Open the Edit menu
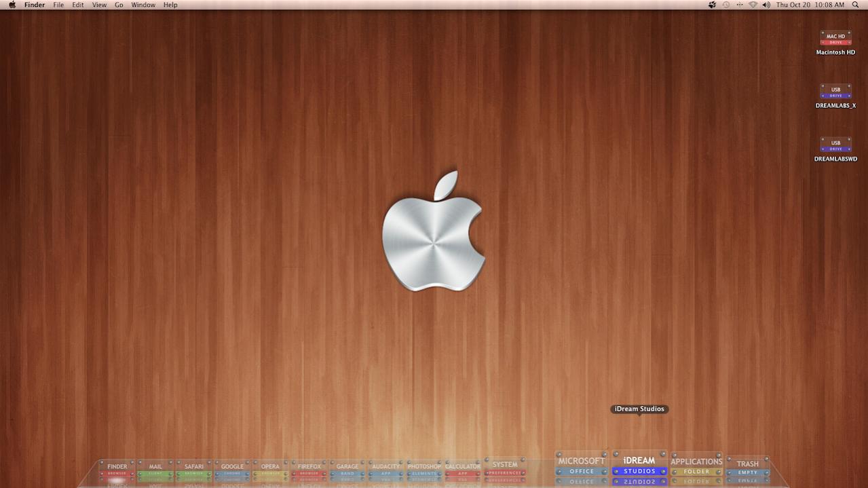868x488 pixels. (78, 5)
